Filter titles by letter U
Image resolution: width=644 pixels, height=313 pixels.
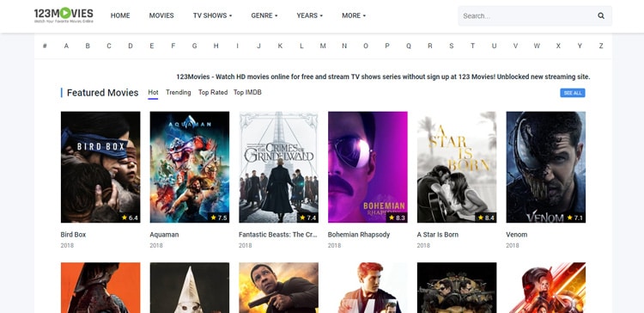(494, 46)
